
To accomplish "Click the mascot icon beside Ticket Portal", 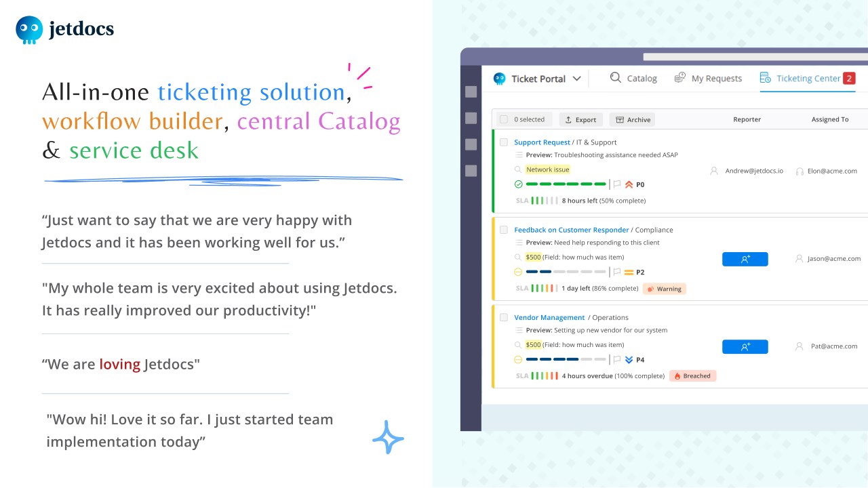I will pos(500,79).
